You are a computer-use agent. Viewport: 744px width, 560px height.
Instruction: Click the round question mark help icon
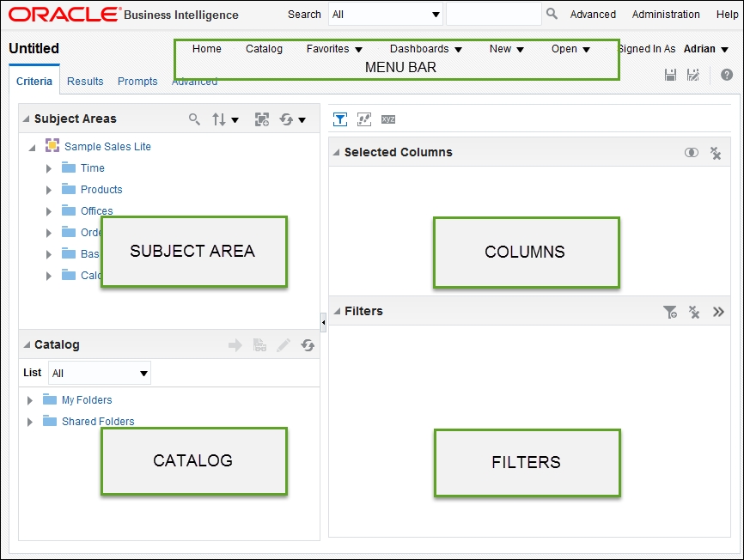[727, 75]
